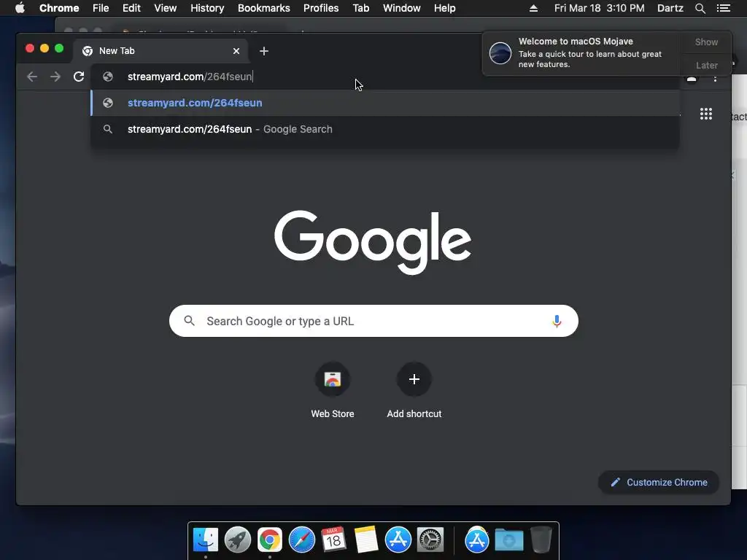Click magnifier icon in Google search box

point(189,321)
